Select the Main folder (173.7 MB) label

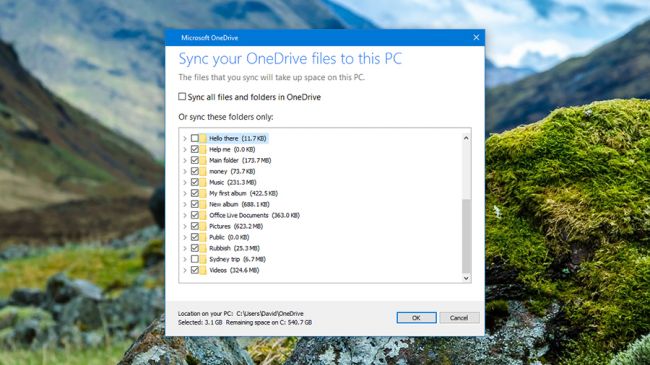pos(240,160)
